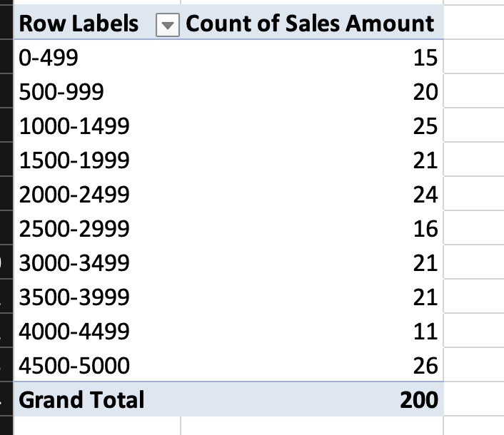Open the Row Labels filter dropdown
This screenshot has width=504, height=435.
click(x=166, y=24)
